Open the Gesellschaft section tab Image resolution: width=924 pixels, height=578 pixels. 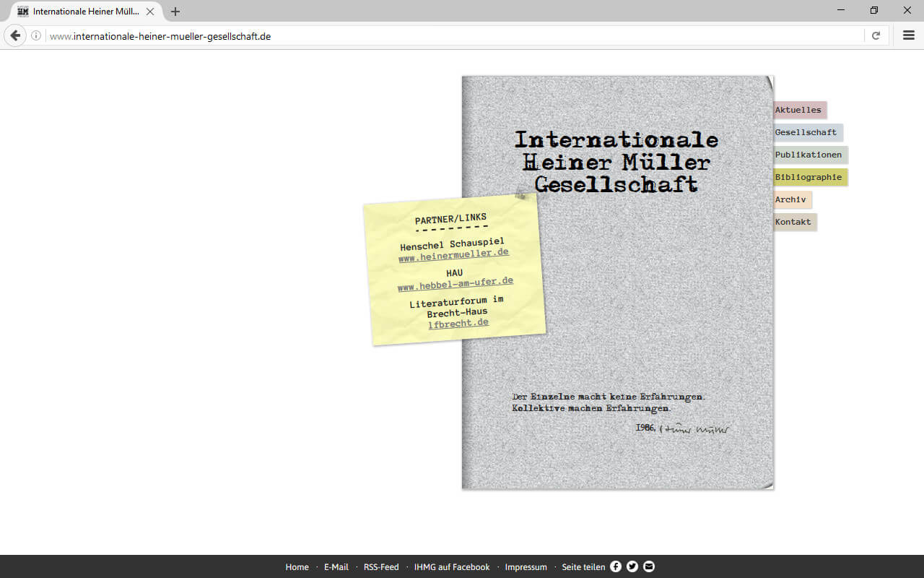coord(808,132)
